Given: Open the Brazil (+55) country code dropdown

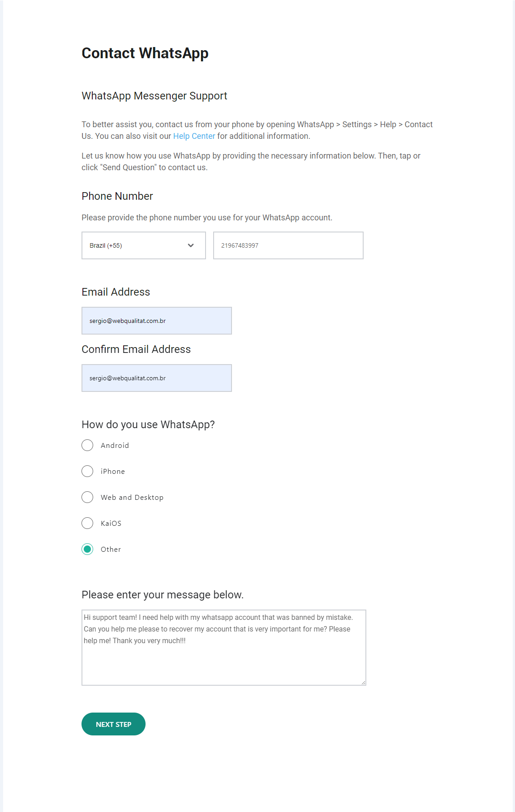Looking at the screenshot, I should [x=143, y=245].
